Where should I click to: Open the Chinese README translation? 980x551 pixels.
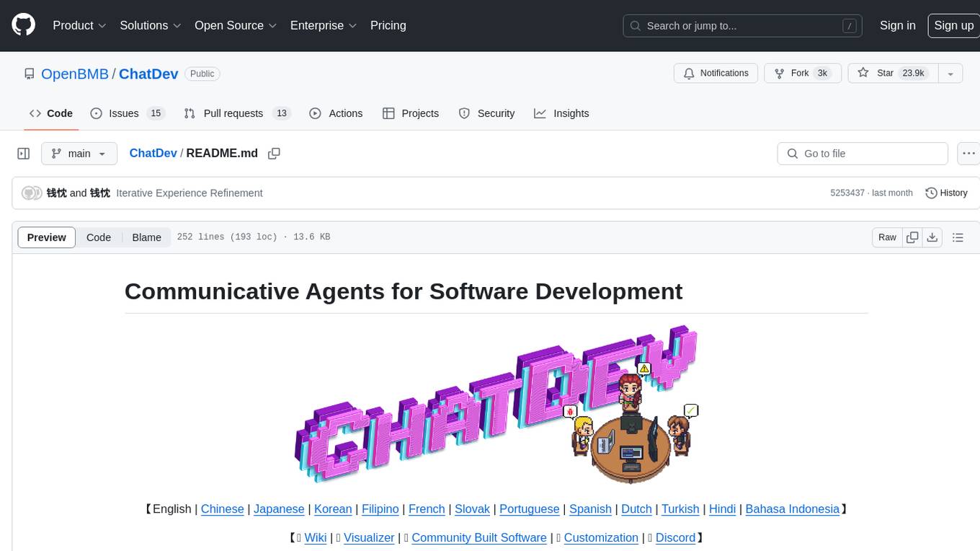222,509
